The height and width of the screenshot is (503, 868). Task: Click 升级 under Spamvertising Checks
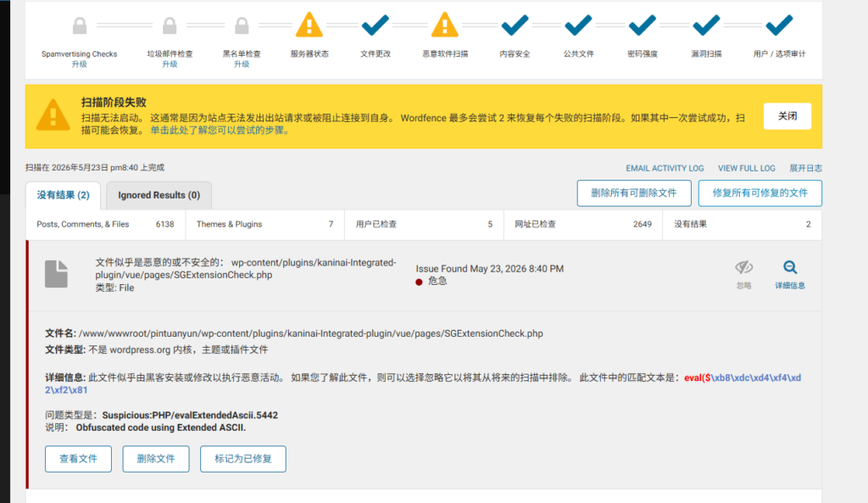[79, 64]
